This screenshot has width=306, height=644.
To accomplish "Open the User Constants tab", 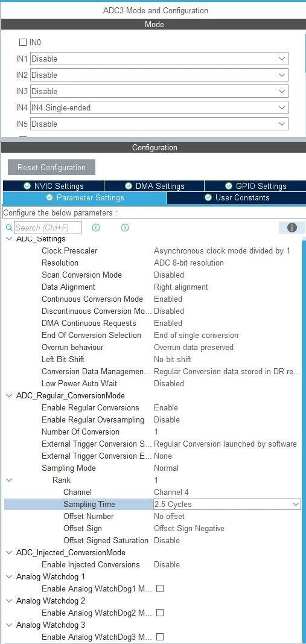I will click(x=237, y=198).
